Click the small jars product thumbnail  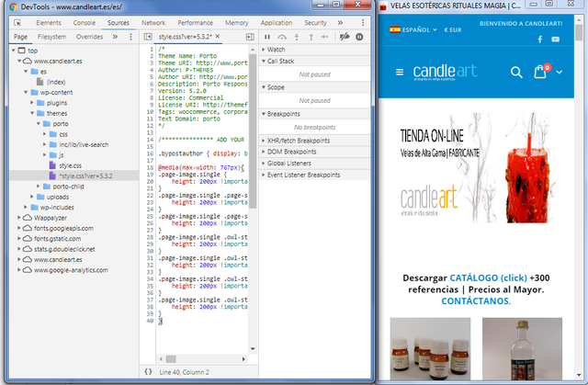(430, 349)
